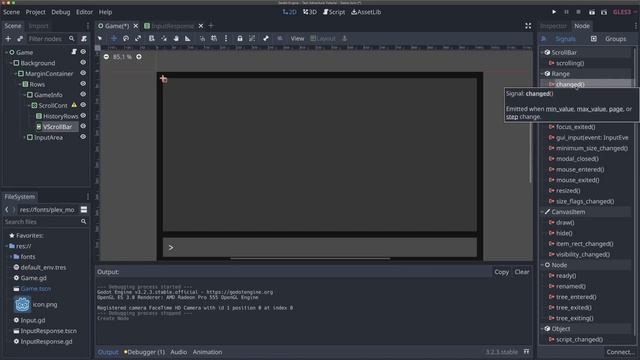Collapse the Node signals group

[542, 265]
